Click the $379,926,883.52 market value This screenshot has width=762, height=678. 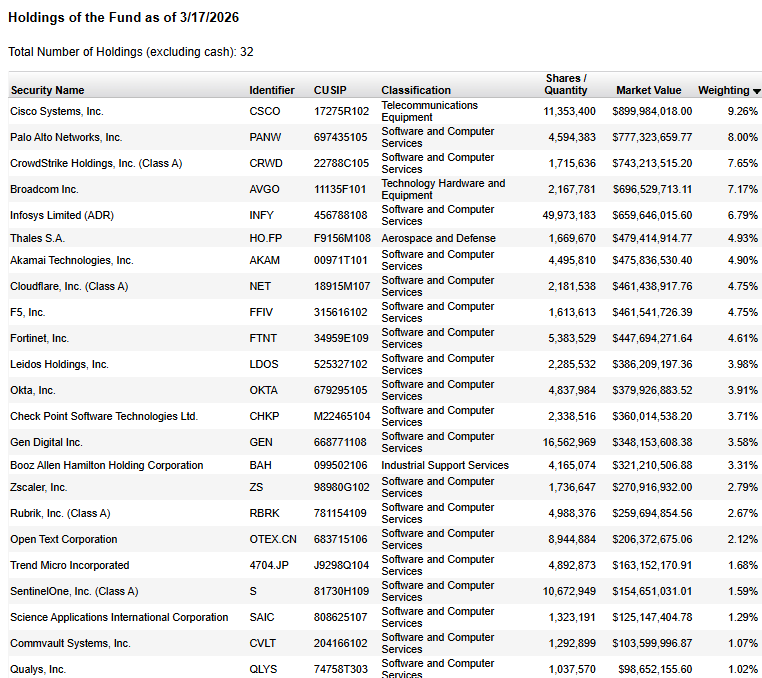point(652,391)
